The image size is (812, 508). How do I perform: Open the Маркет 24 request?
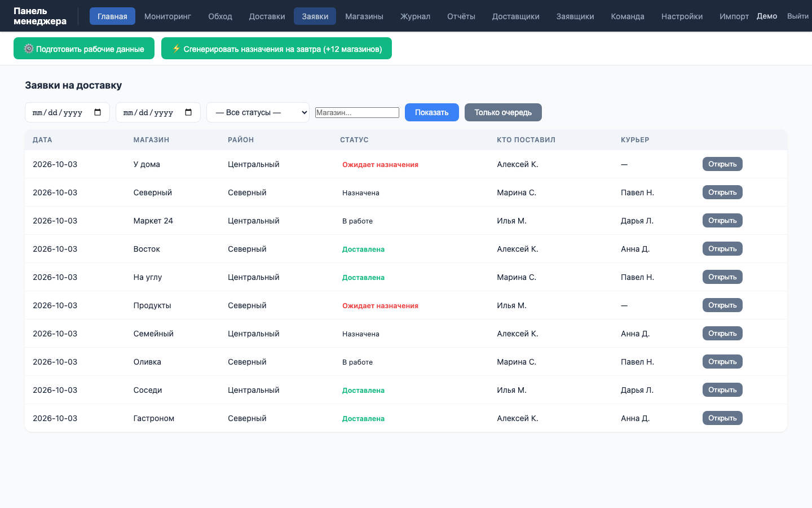pyautogui.click(x=722, y=220)
